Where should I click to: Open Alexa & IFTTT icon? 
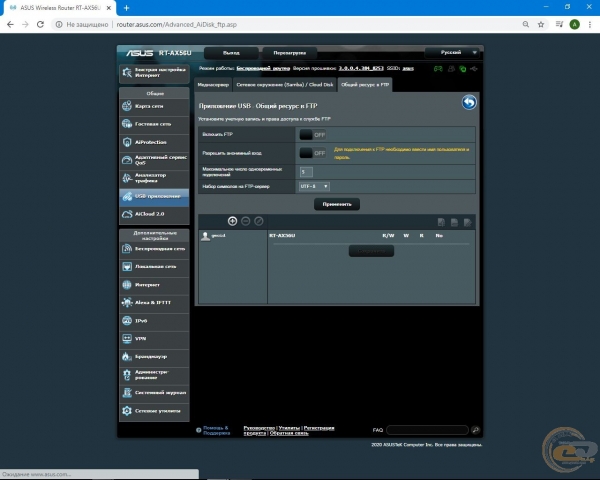point(127,302)
